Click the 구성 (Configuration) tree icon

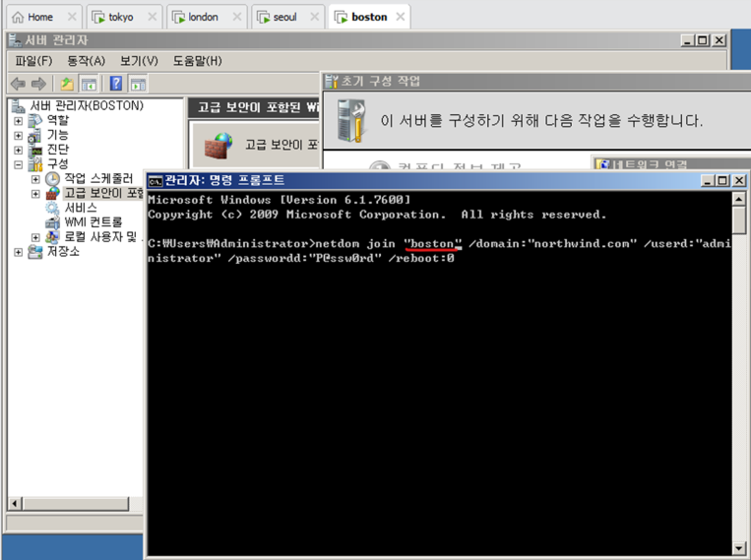pos(35,164)
